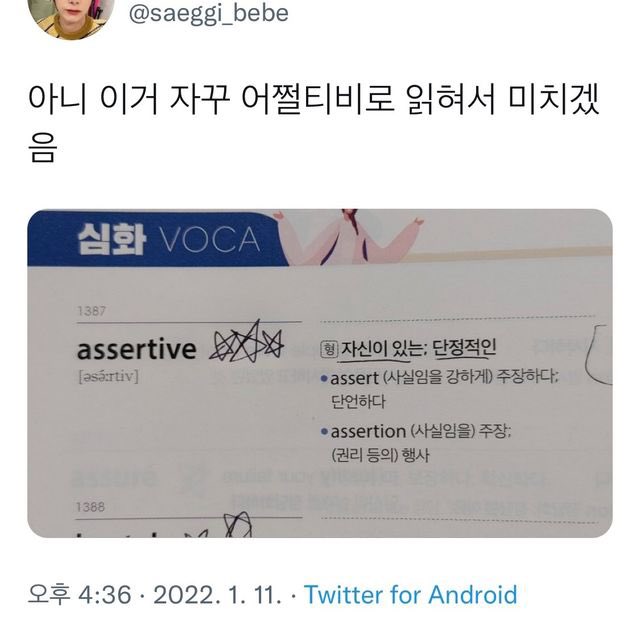Click the word assertive in the photo

(x=137, y=350)
